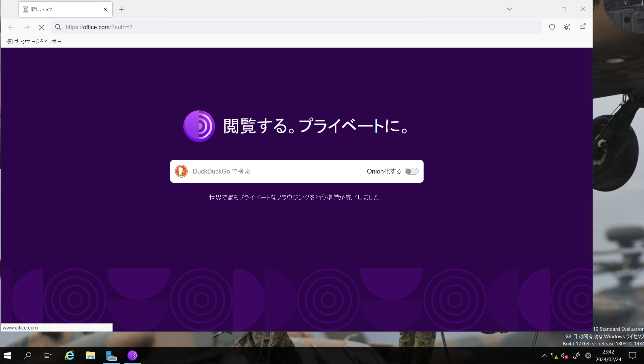The image size is (644, 364).
Task: Enable the Onion化する toggle
Action: pos(411,171)
